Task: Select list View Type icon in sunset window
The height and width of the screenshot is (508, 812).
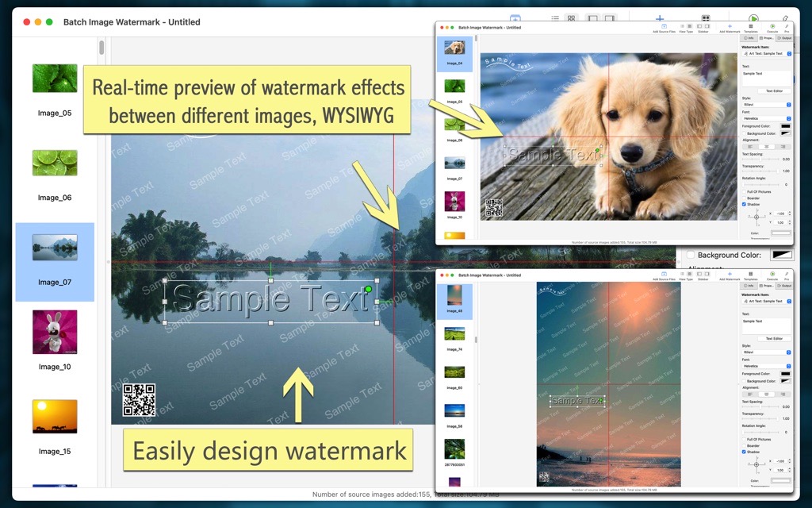Action: point(683,274)
